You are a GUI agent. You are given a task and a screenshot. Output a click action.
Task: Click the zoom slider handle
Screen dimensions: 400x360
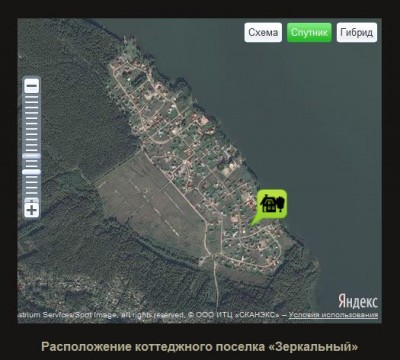pyautogui.click(x=32, y=172)
